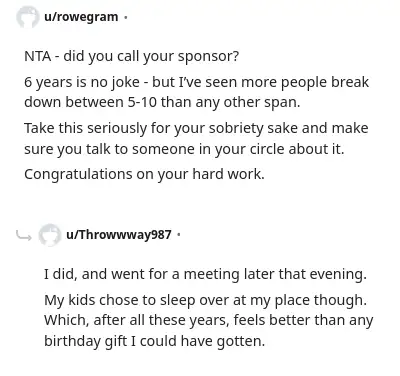Click the line 'NTA - did you call your sponsor?'
Image resolution: width=400 pixels, height=376 pixels.
[132, 56]
